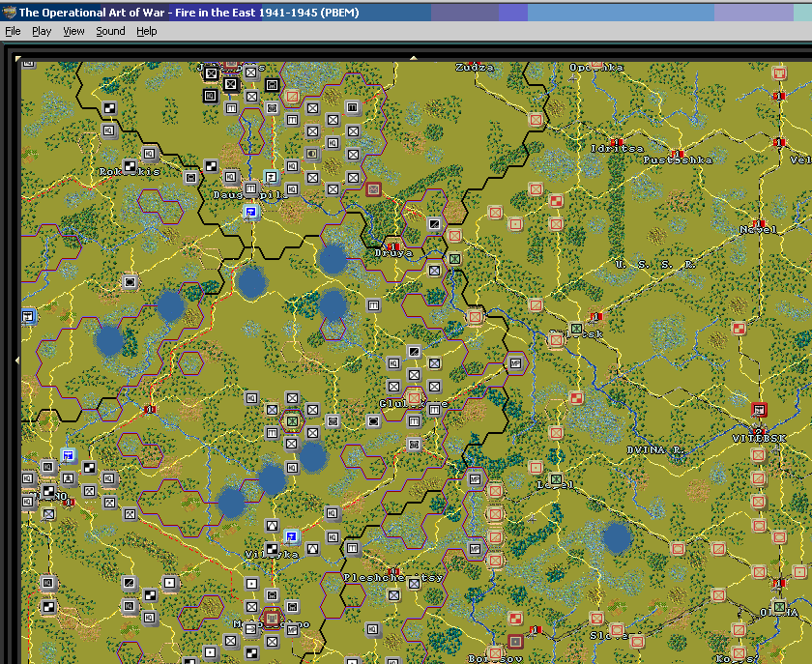Click the "DVINA R." river label

tap(654, 450)
